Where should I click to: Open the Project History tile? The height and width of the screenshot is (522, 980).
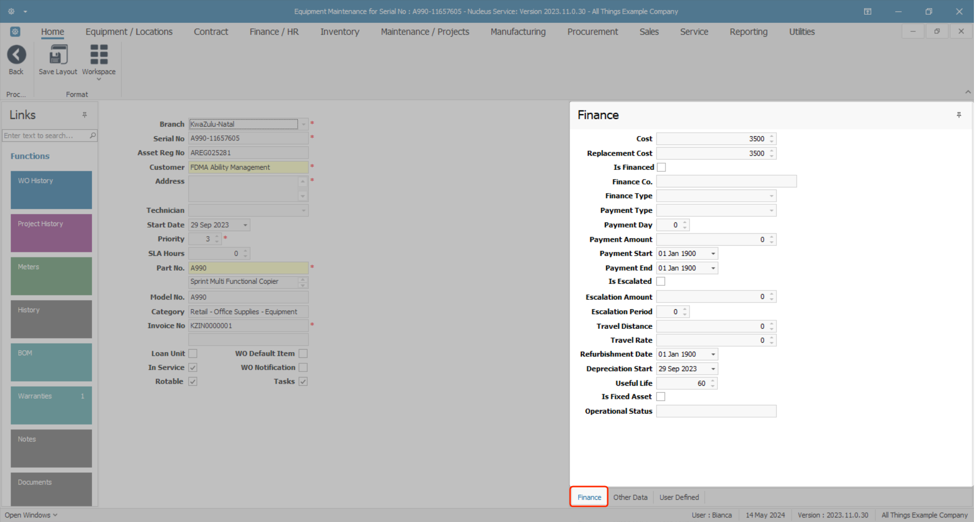pyautogui.click(x=51, y=233)
